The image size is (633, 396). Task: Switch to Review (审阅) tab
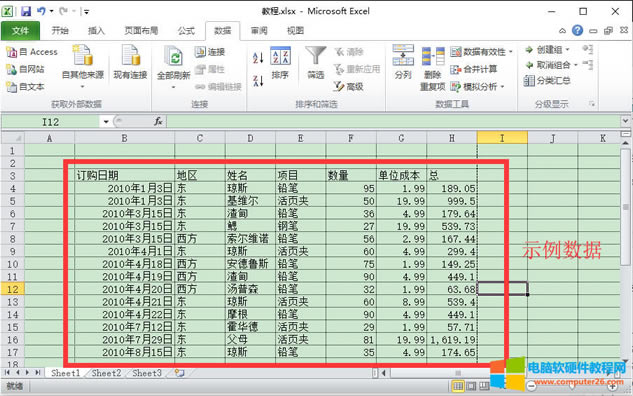(259, 31)
